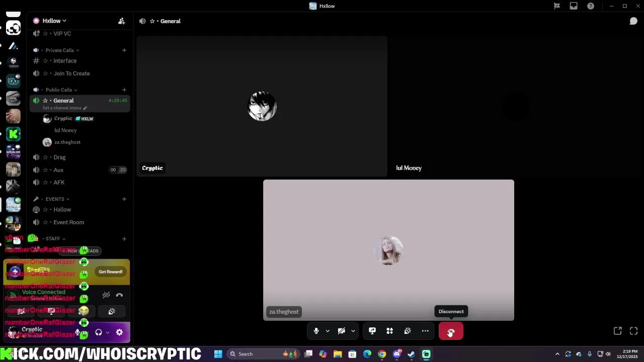
Task: Open the green K server in sidebar
Action: pos(14,134)
